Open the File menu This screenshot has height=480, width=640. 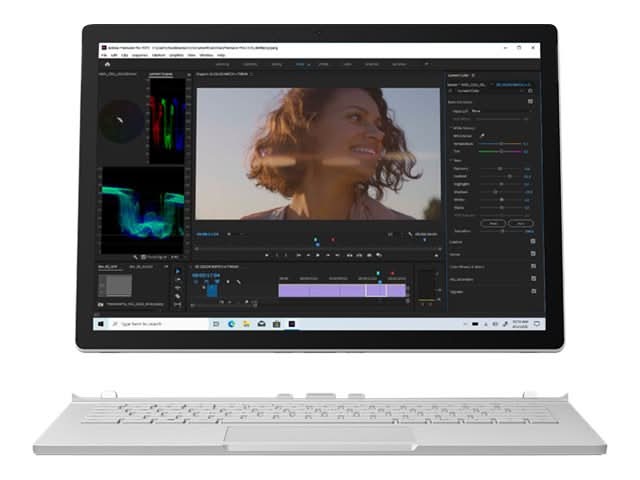103,54
